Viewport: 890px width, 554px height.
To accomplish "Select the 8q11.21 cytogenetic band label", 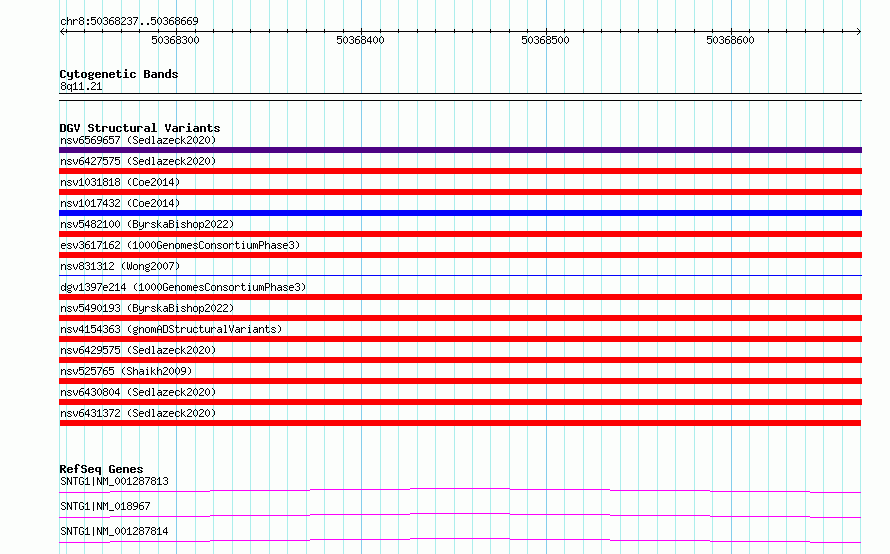I will (x=81, y=86).
